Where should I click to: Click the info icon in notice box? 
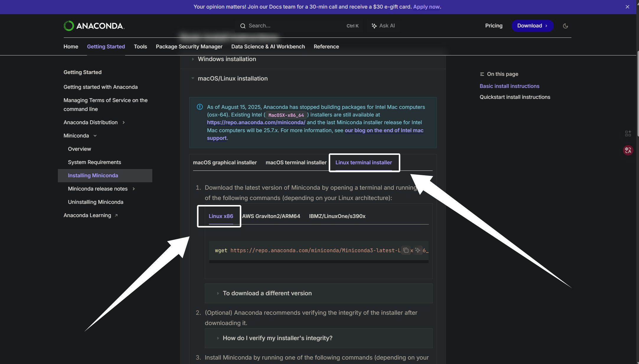pyautogui.click(x=200, y=107)
